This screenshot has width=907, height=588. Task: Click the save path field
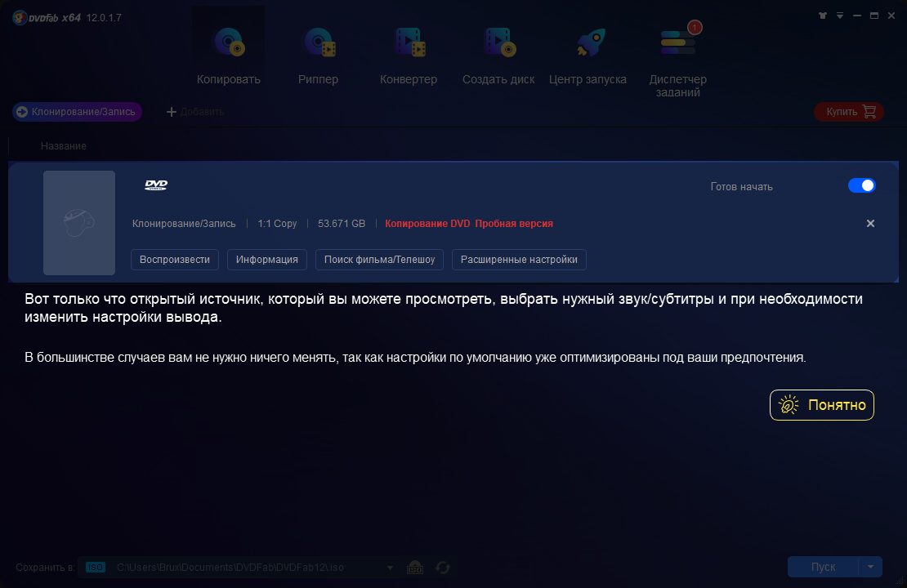pyautogui.click(x=240, y=568)
